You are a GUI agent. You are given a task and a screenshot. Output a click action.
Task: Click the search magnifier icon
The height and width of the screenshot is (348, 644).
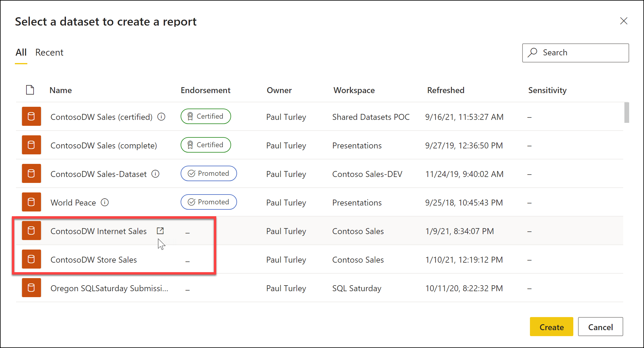point(532,53)
